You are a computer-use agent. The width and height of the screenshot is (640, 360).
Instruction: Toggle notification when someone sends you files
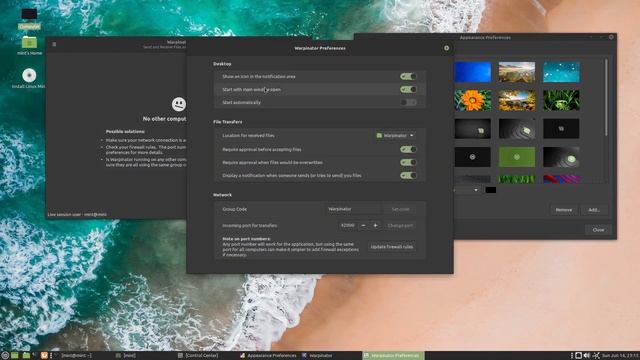pyautogui.click(x=408, y=176)
